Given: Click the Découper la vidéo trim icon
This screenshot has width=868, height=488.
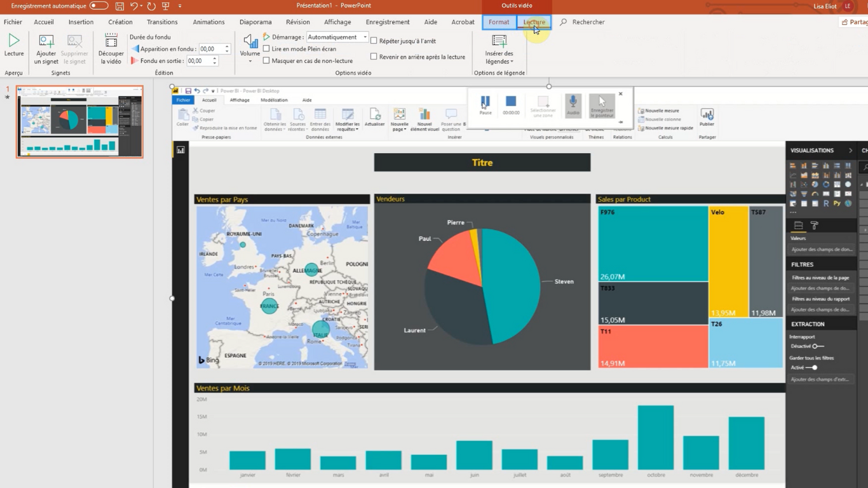Looking at the screenshot, I should 111,41.
